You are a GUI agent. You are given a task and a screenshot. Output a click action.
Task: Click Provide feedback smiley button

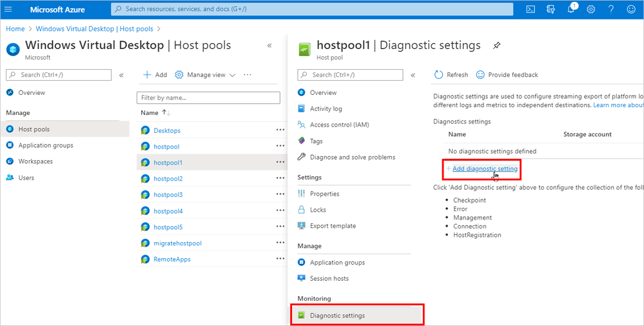(x=507, y=75)
